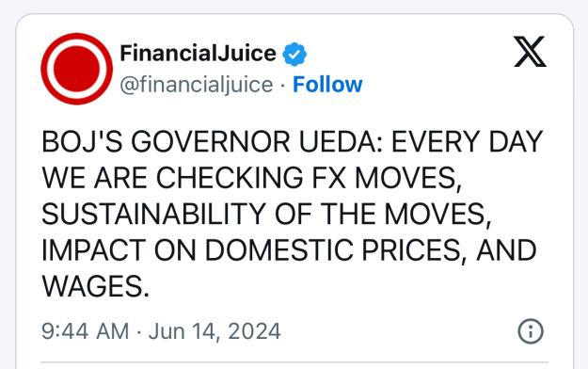Open the @financialjuice handle
This screenshot has height=369, width=588.
tap(197, 85)
